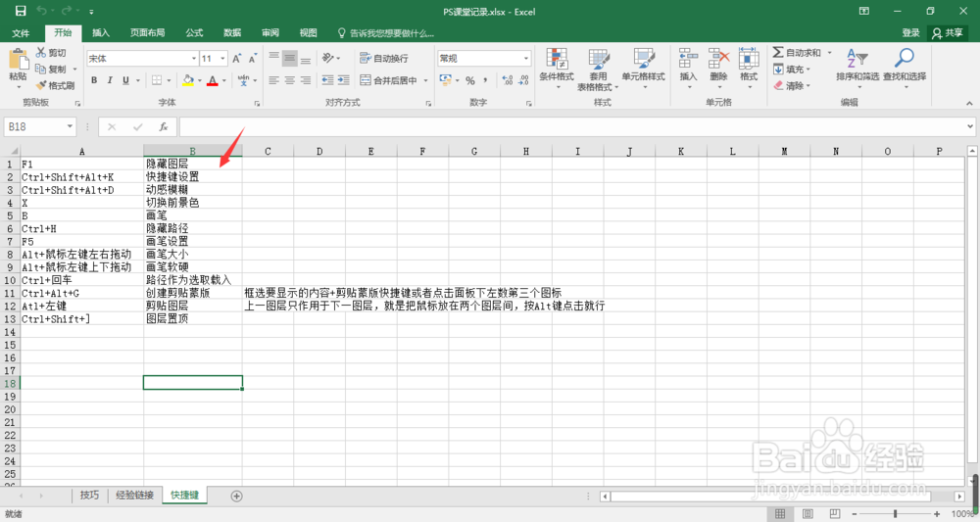Select column B header
This screenshot has height=522, width=980.
[x=192, y=151]
